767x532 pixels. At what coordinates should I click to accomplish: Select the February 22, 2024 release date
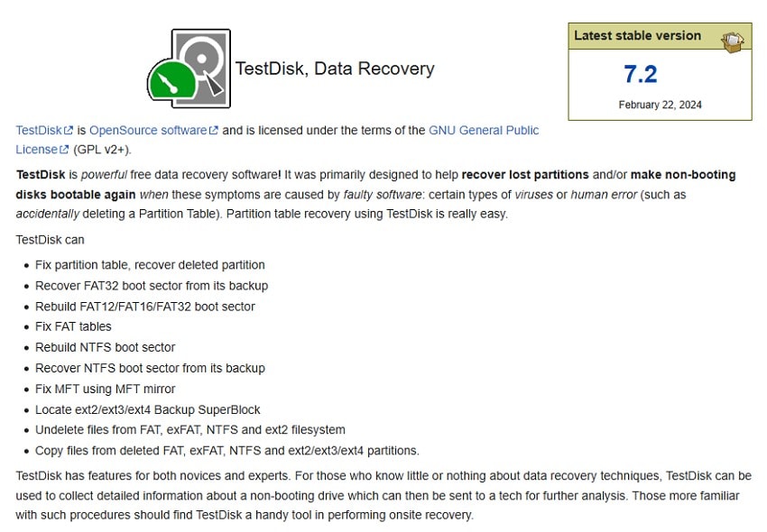pyautogui.click(x=660, y=105)
